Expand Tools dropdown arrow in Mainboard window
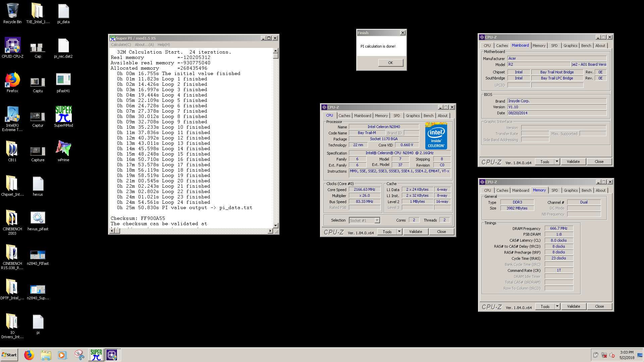Viewport: 644px width, 362px height. [557, 162]
